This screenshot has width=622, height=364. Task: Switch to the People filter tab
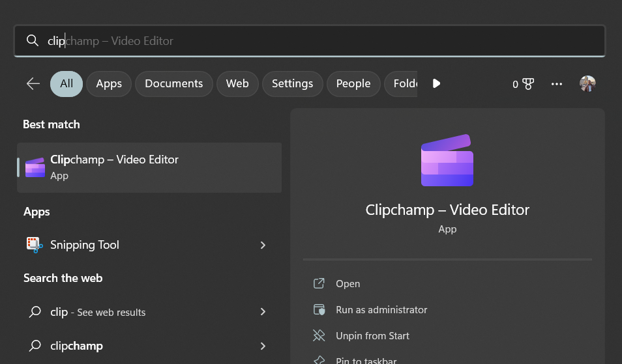[x=353, y=83]
